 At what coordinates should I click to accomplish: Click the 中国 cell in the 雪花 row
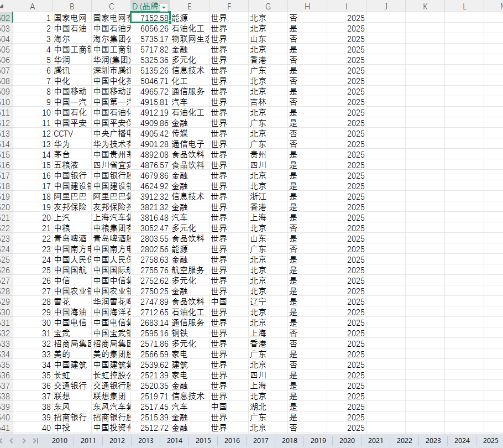point(229,302)
